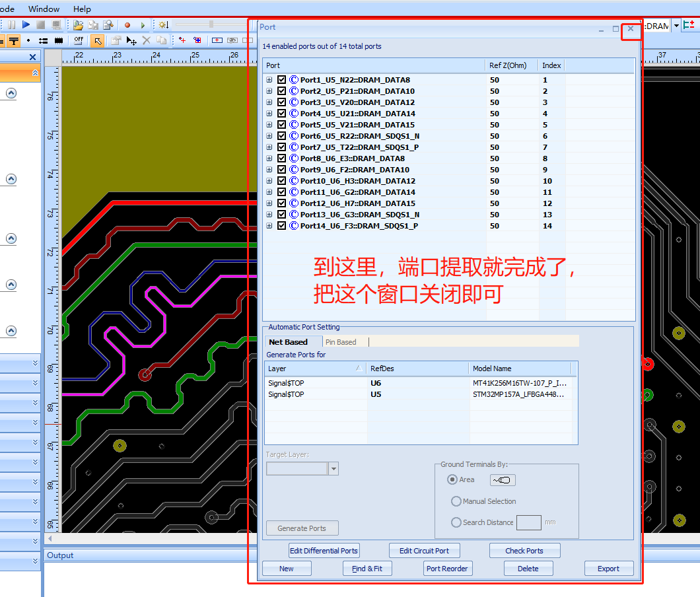Open the Help menu
Screen dimensions: 700x597
point(82,9)
